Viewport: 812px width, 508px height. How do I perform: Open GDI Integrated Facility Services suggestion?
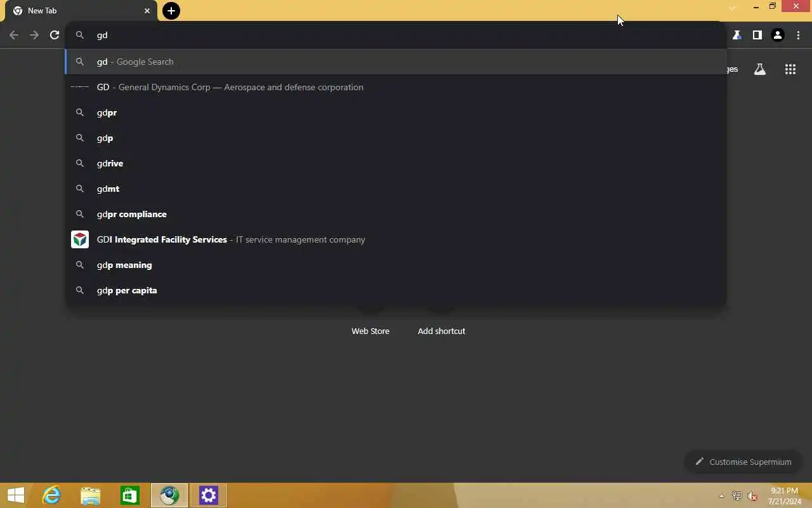pyautogui.click(x=396, y=239)
